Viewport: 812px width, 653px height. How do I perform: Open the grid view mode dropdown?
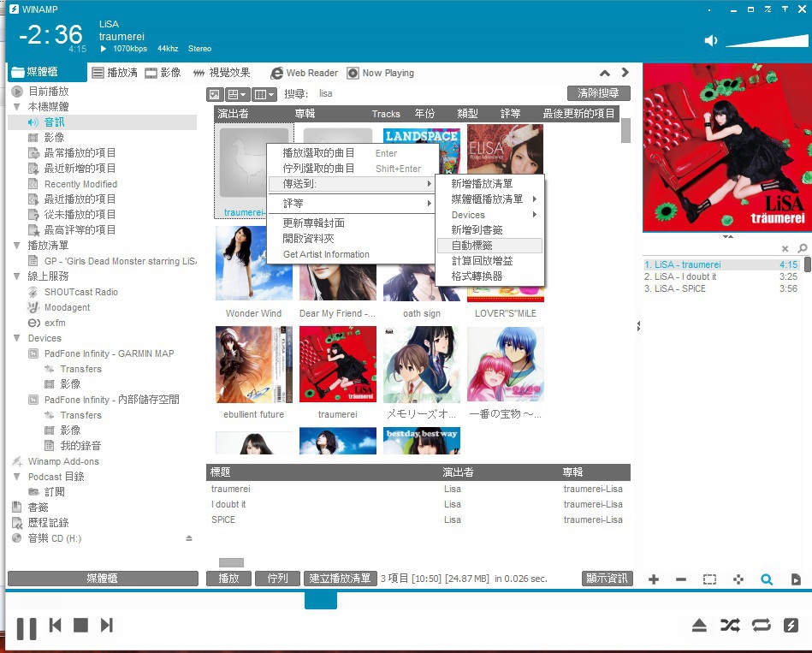[x=237, y=94]
